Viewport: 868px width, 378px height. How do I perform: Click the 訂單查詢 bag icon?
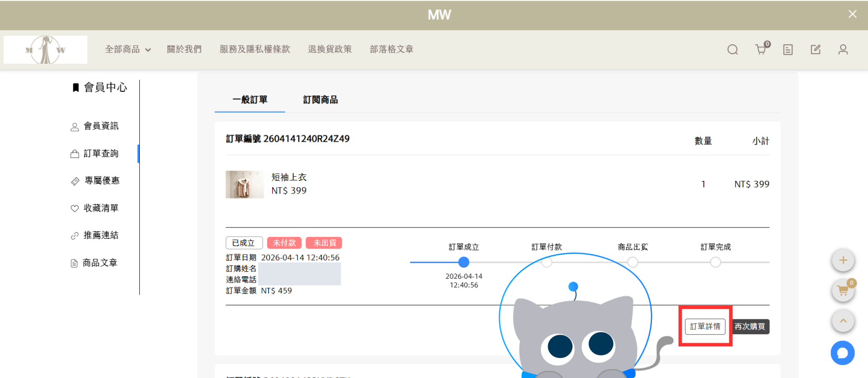(75, 154)
